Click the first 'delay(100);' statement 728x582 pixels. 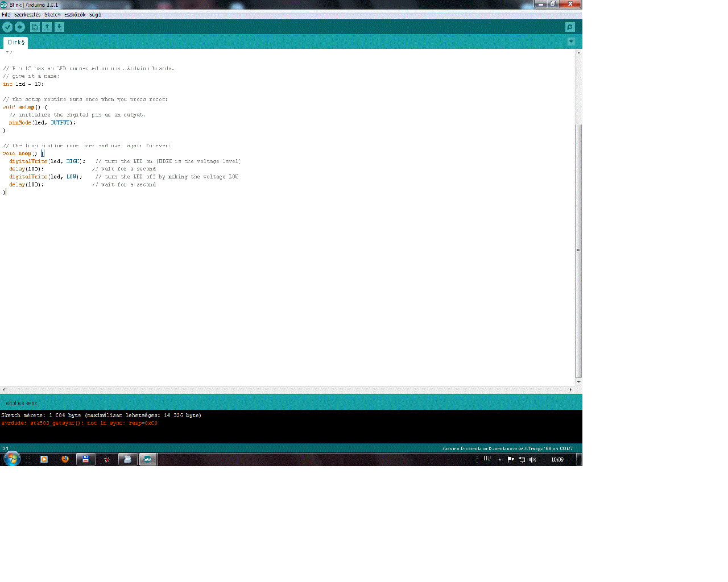tap(26, 169)
